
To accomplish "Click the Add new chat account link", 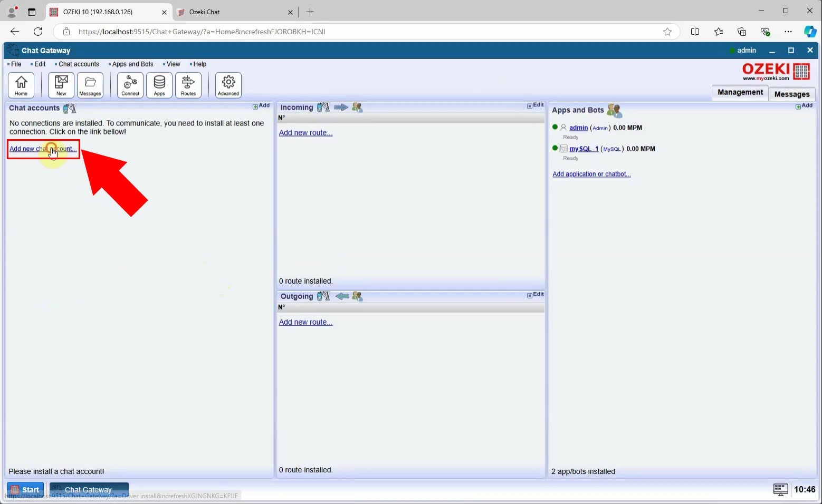I will pyautogui.click(x=43, y=149).
